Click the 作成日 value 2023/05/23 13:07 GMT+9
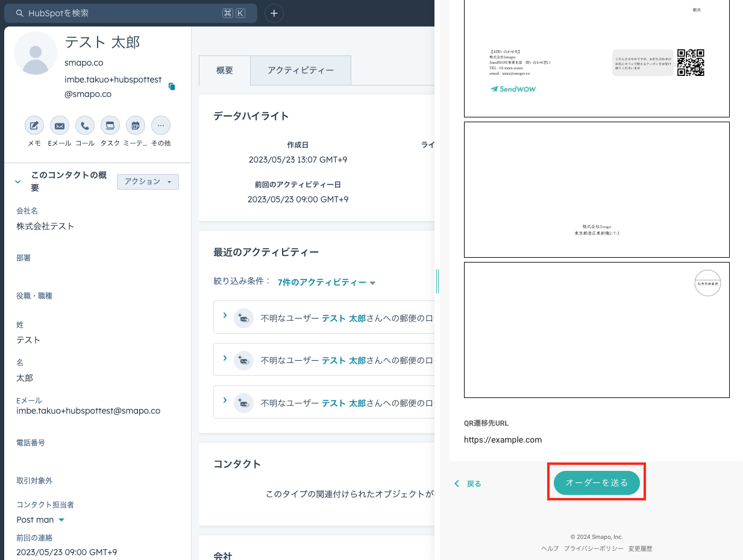Screen dimensions: 743x560 coord(298,160)
